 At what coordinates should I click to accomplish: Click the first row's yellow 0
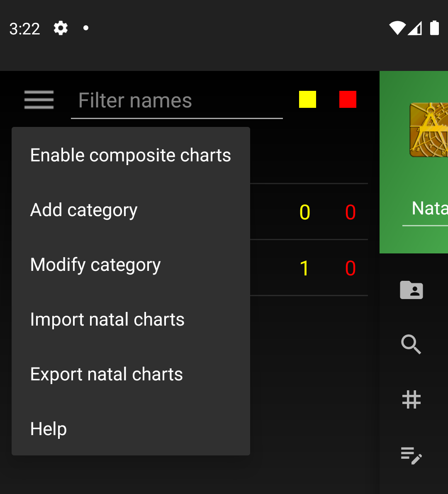tap(304, 212)
